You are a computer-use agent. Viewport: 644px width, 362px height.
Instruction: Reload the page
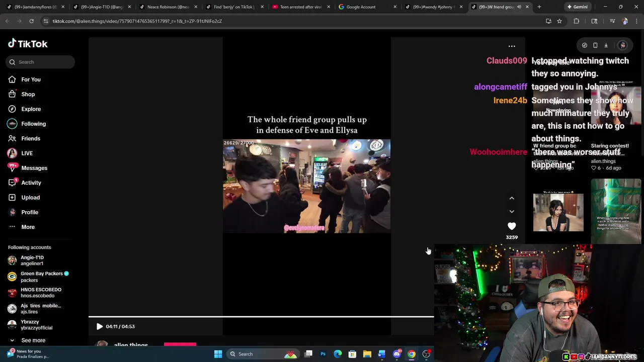click(31, 21)
